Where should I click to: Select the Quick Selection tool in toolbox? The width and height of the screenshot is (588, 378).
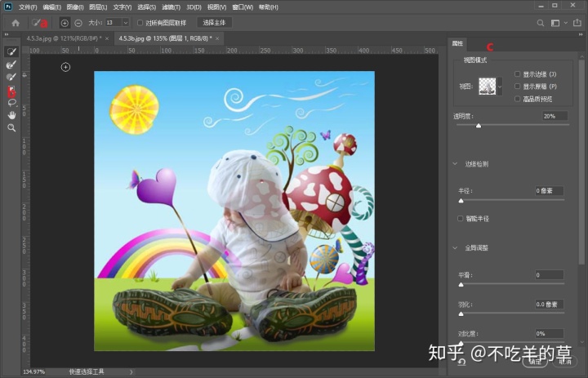click(x=11, y=51)
